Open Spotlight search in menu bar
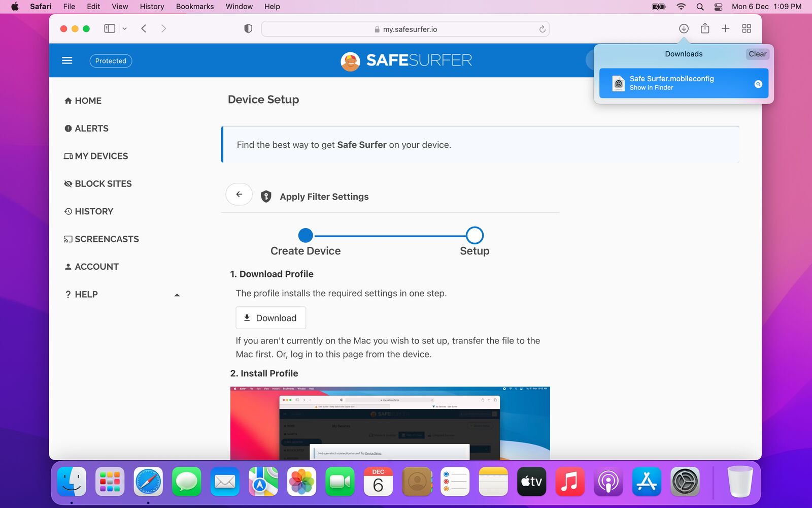This screenshot has width=812, height=508. coord(700,7)
